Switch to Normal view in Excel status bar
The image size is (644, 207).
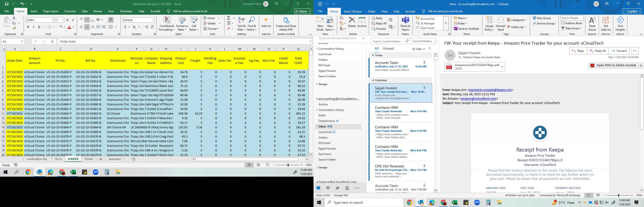pos(249,165)
